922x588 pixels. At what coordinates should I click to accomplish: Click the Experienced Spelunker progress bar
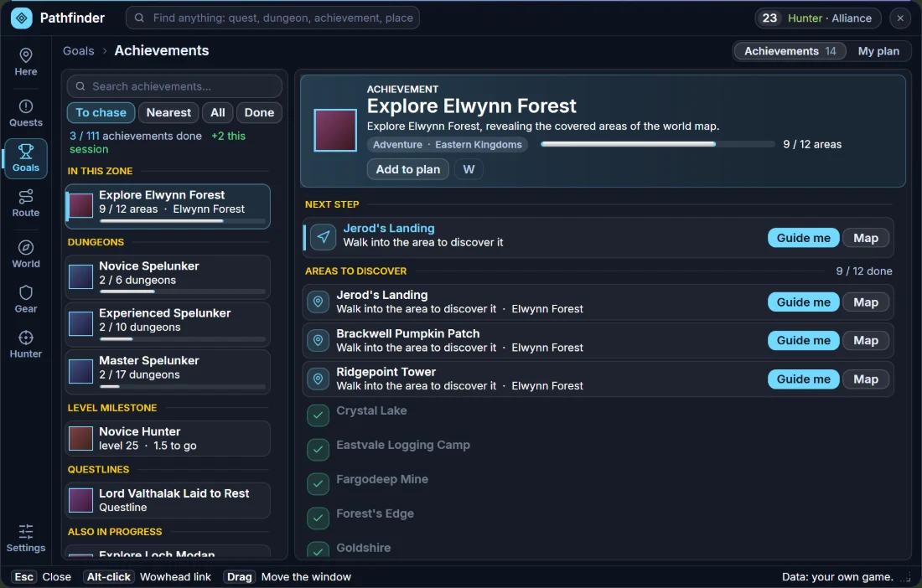[182, 339]
